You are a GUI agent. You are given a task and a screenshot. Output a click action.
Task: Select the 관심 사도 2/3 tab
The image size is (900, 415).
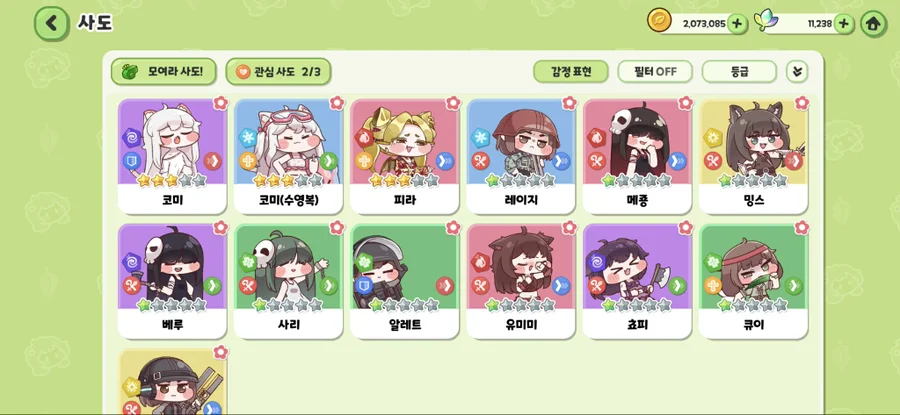click(x=278, y=72)
